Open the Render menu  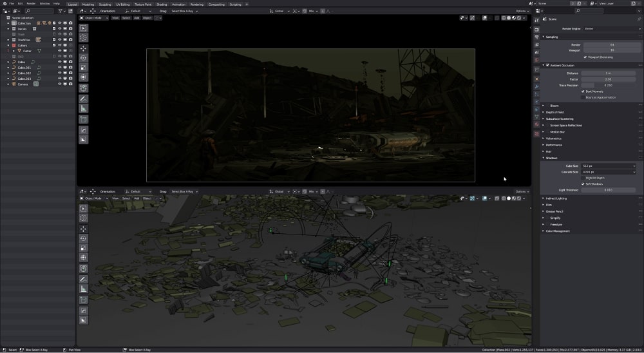31,3
